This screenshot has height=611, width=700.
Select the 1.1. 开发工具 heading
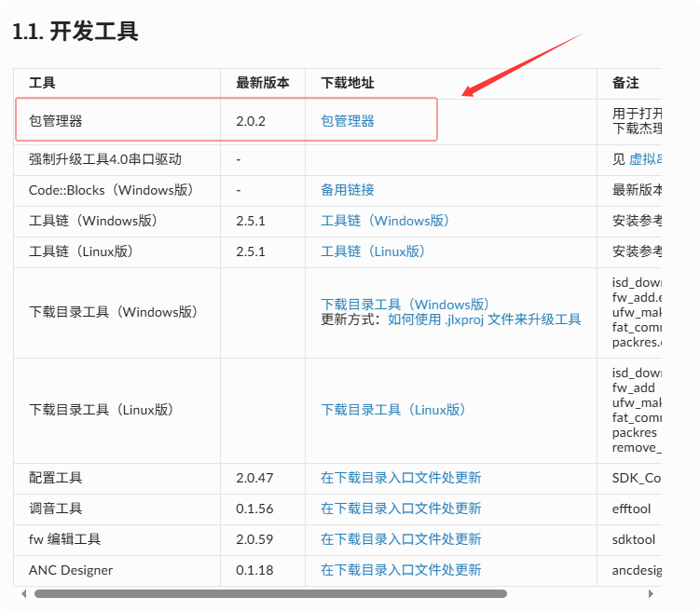click(75, 32)
